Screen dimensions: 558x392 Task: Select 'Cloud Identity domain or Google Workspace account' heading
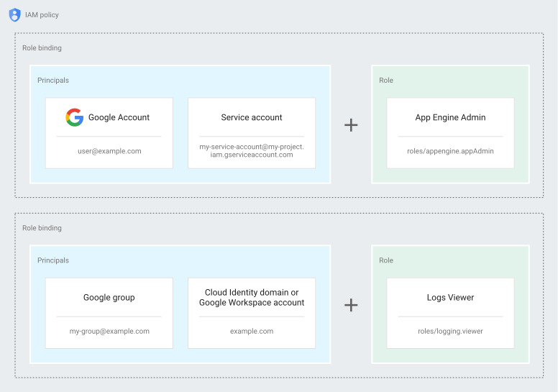click(252, 298)
